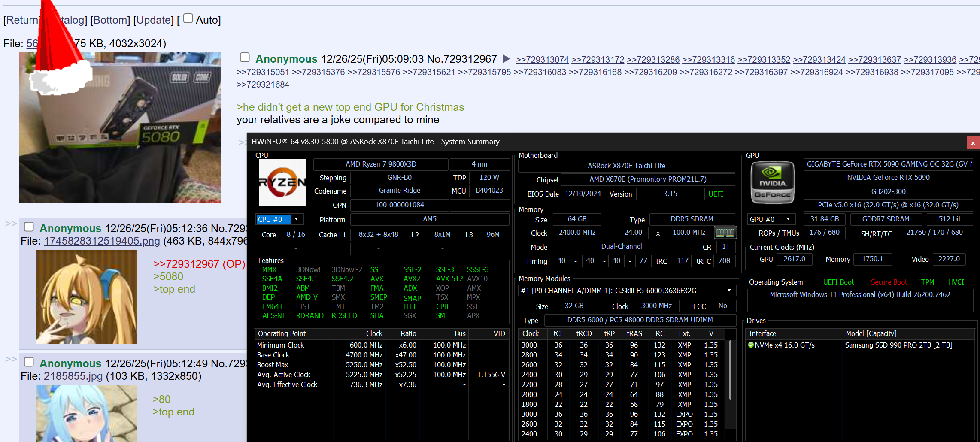Click the CPU name field AMD Ryzen 7 9800X3D
Viewport: 980px width, 442px height.
[381, 164]
